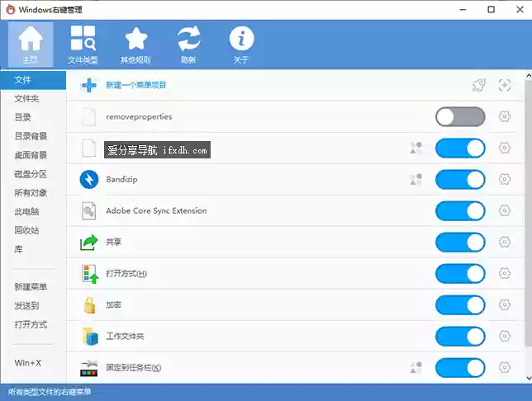Open the Bandizip settings gear
The width and height of the screenshot is (532, 401).
click(505, 179)
